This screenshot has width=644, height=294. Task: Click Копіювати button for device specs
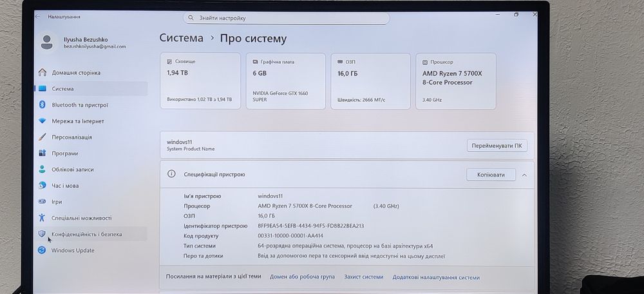[x=491, y=175]
